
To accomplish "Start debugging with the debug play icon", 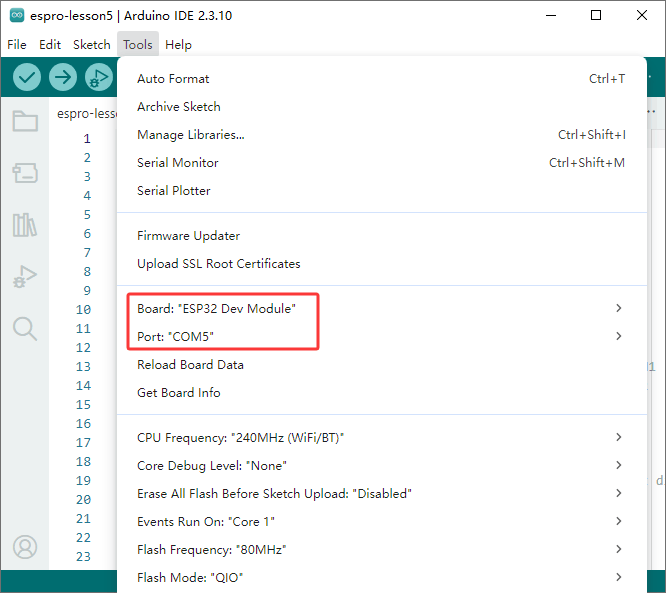I will [x=99, y=77].
